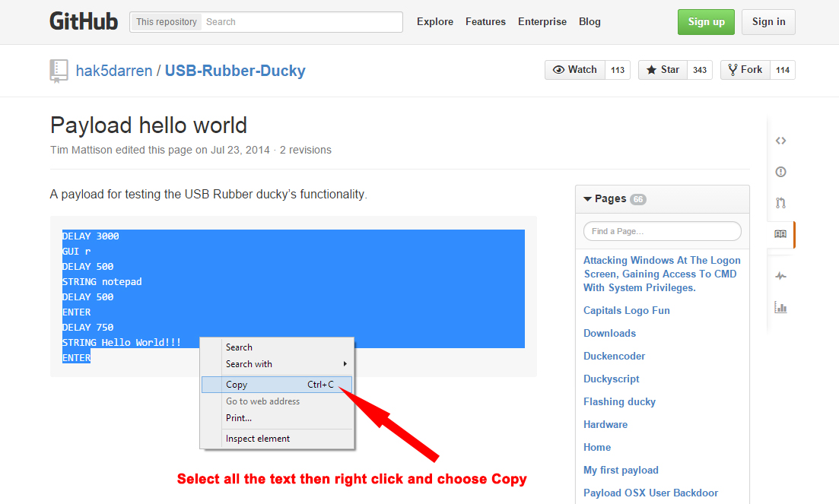Click the green Sign up button
839x504 pixels.
pos(706,22)
